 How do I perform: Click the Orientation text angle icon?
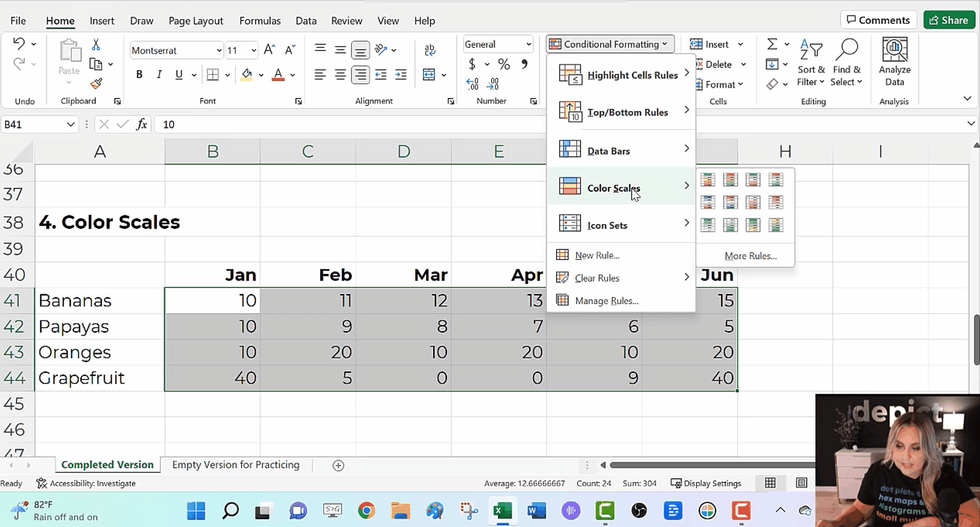pos(381,50)
